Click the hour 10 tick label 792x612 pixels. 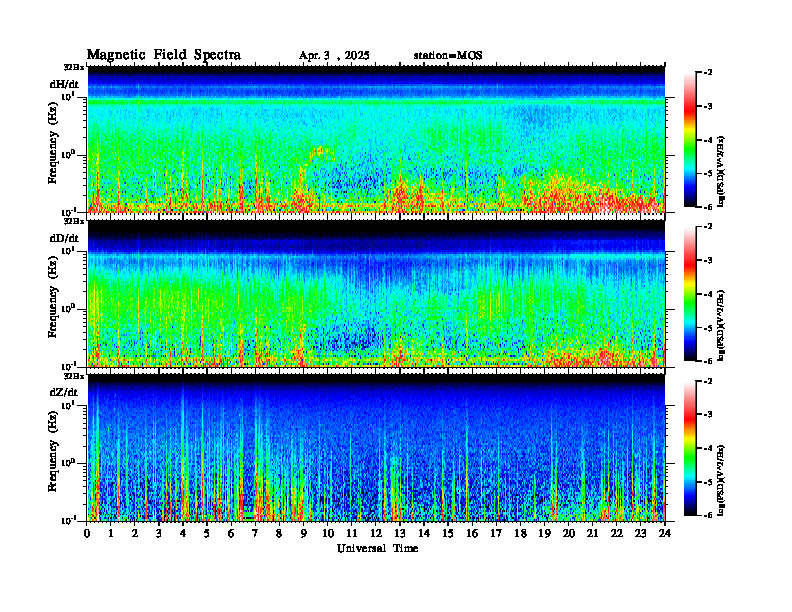pyautogui.click(x=328, y=534)
